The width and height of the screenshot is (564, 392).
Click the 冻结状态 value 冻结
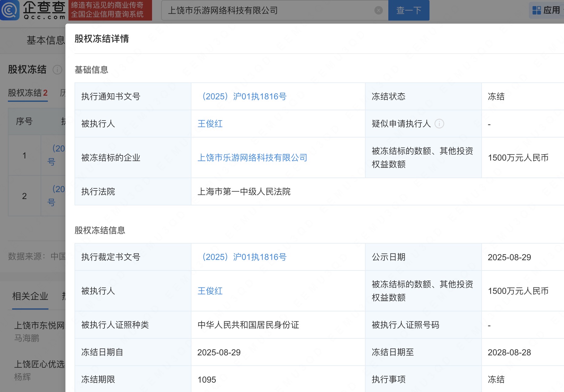(496, 96)
